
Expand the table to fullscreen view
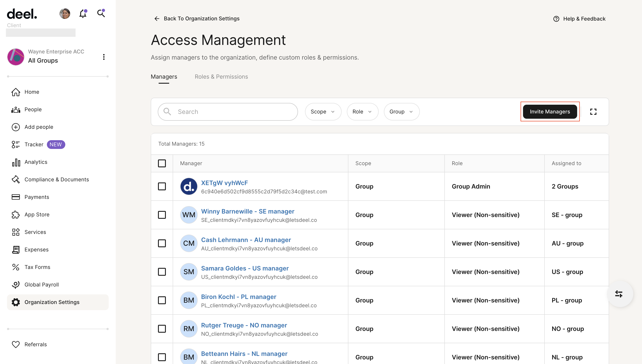coord(593,112)
